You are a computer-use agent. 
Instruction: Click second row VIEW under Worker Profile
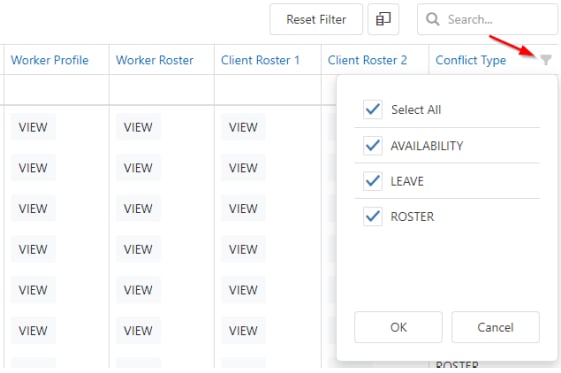tap(33, 168)
